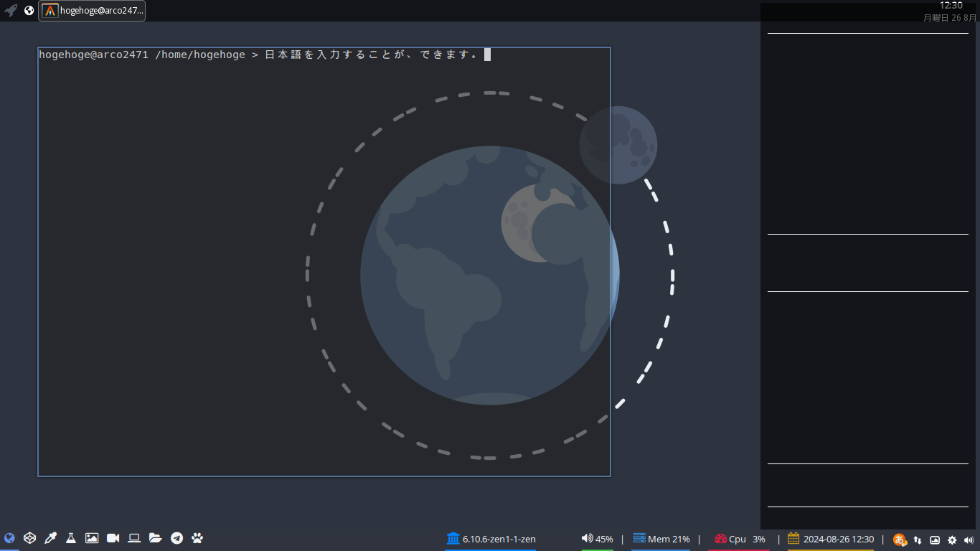Click the calendar icon in the bottom panel

793,538
